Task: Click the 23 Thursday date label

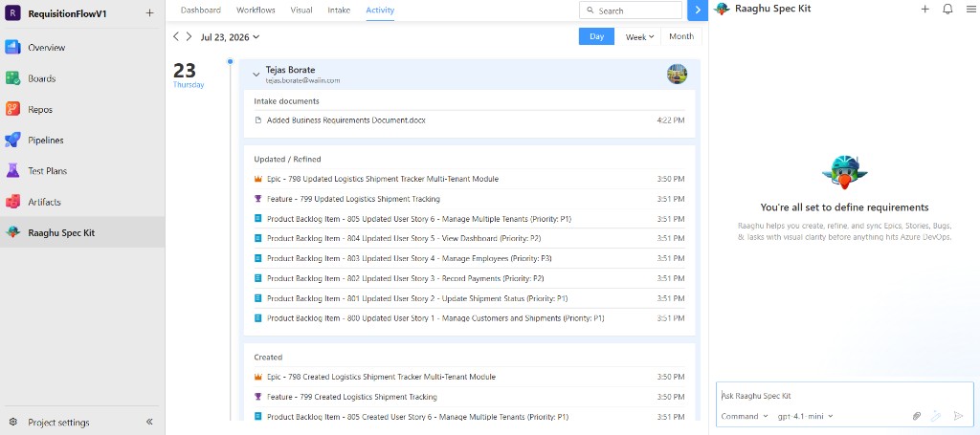Action: coord(189,75)
